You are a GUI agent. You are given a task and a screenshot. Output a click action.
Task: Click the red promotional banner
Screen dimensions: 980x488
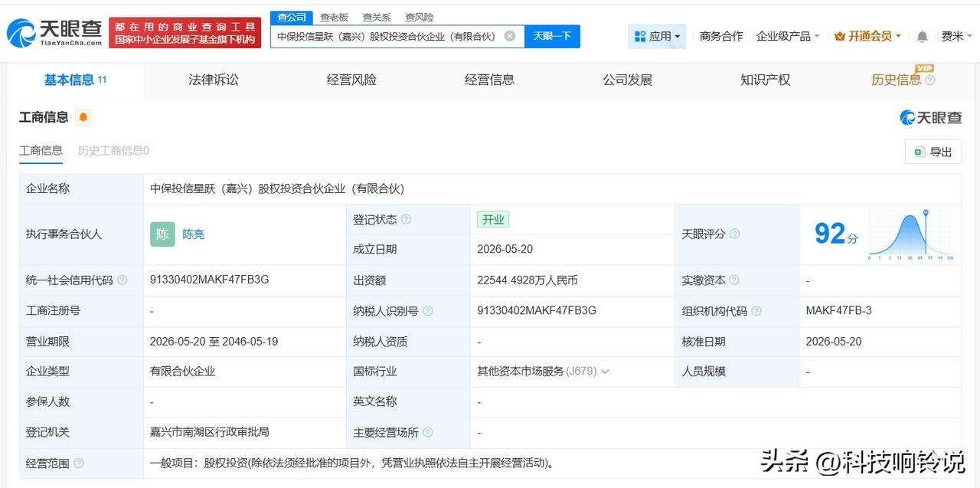(185, 33)
